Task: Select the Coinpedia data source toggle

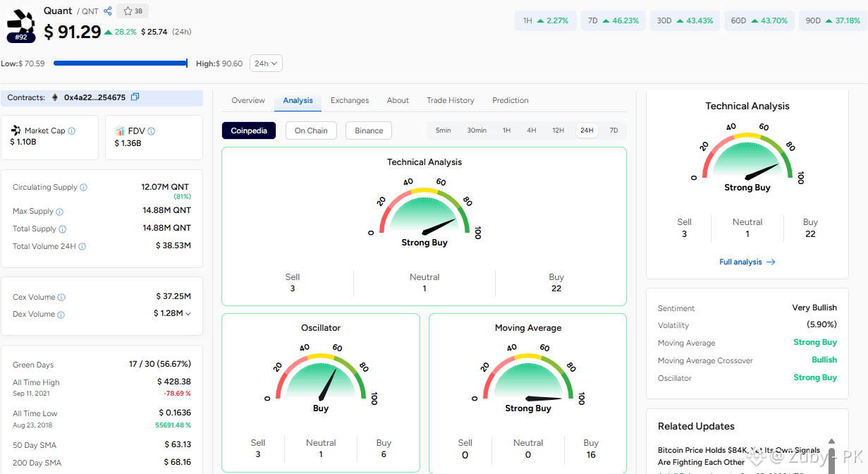Action: (x=249, y=130)
